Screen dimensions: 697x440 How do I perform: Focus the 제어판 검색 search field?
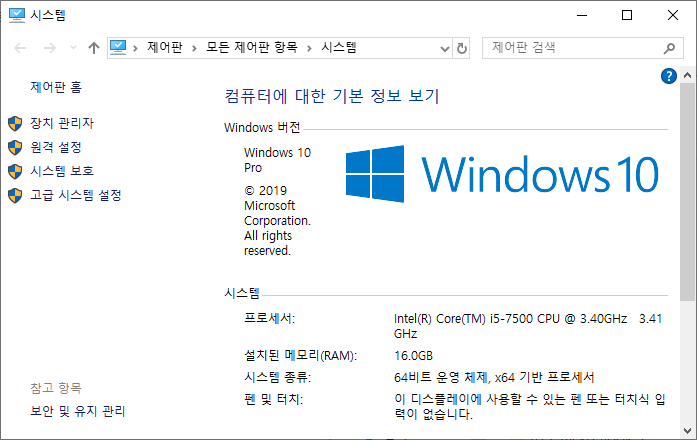point(582,48)
